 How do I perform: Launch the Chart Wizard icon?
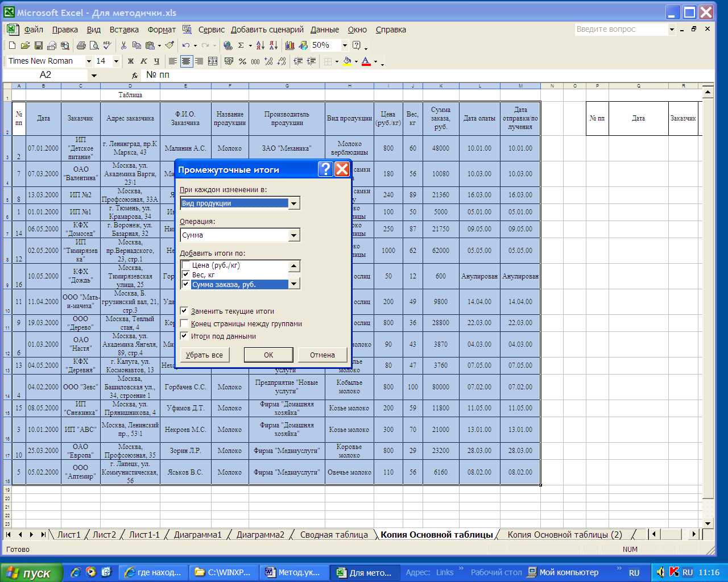[290, 45]
